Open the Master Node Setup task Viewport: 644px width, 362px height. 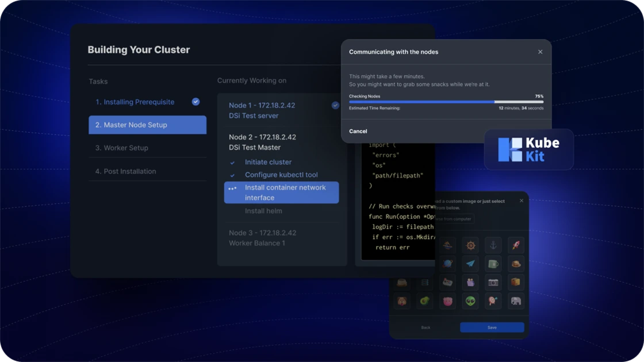(147, 125)
